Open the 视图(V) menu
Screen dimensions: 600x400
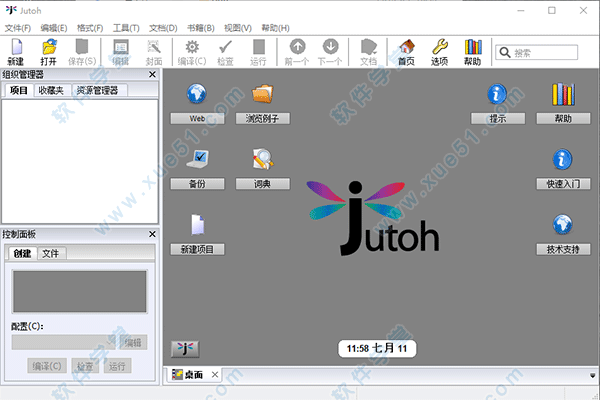pyautogui.click(x=238, y=28)
